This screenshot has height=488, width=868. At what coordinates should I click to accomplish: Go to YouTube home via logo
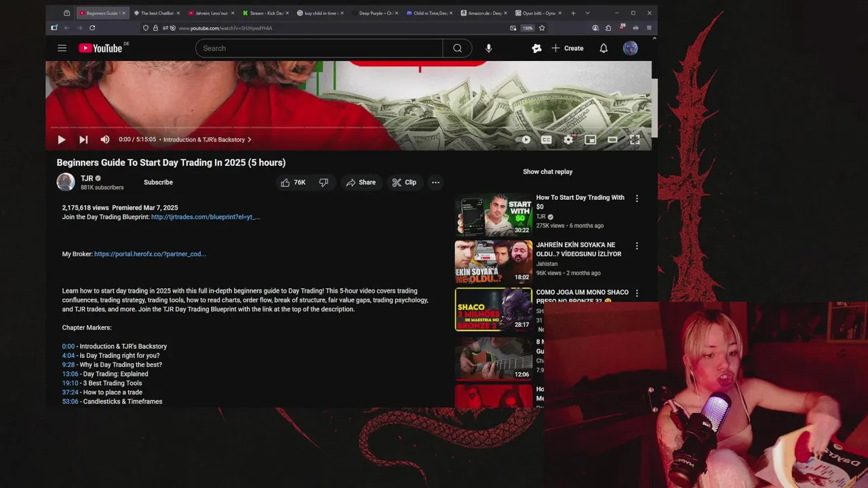click(x=100, y=48)
